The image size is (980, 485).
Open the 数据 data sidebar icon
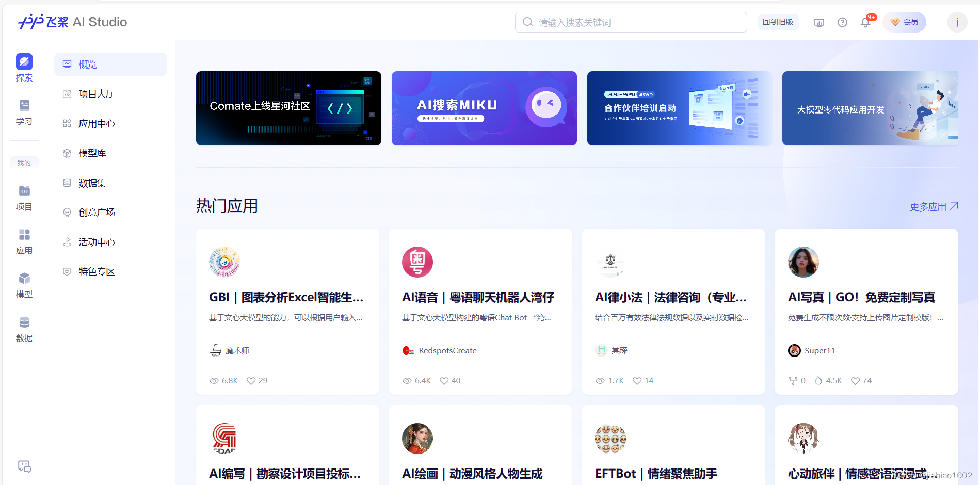[x=24, y=330]
